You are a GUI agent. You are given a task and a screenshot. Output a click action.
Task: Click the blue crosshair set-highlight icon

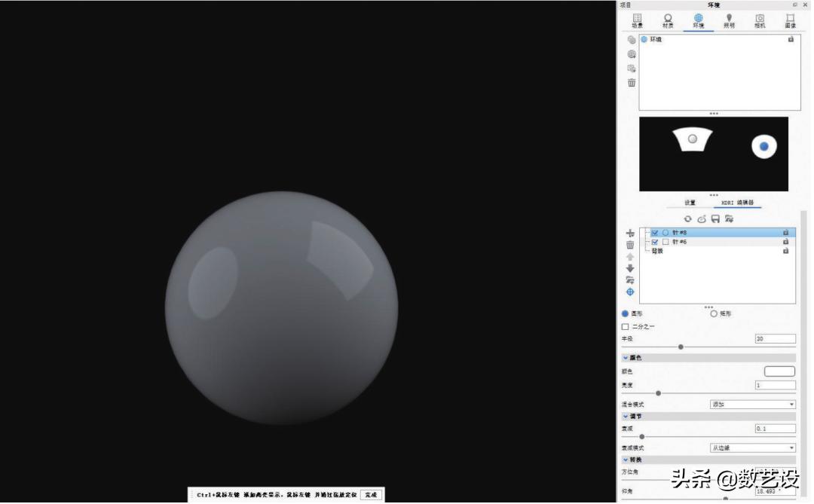(630, 292)
